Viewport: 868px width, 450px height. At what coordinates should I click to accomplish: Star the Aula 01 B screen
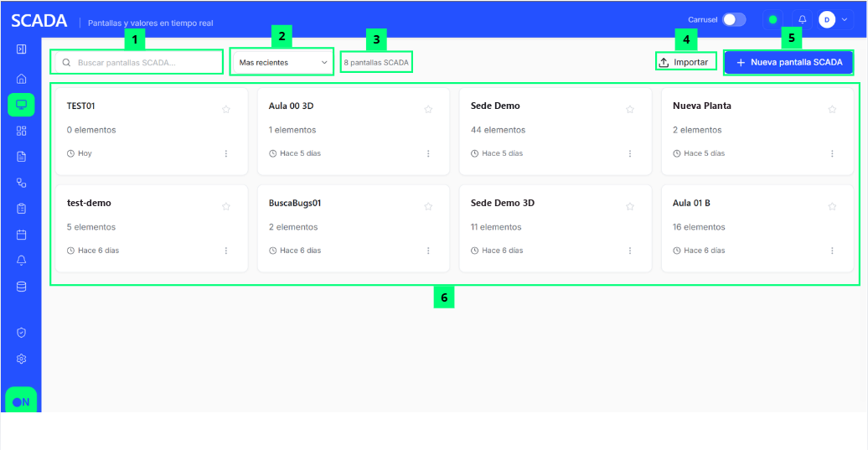click(832, 206)
